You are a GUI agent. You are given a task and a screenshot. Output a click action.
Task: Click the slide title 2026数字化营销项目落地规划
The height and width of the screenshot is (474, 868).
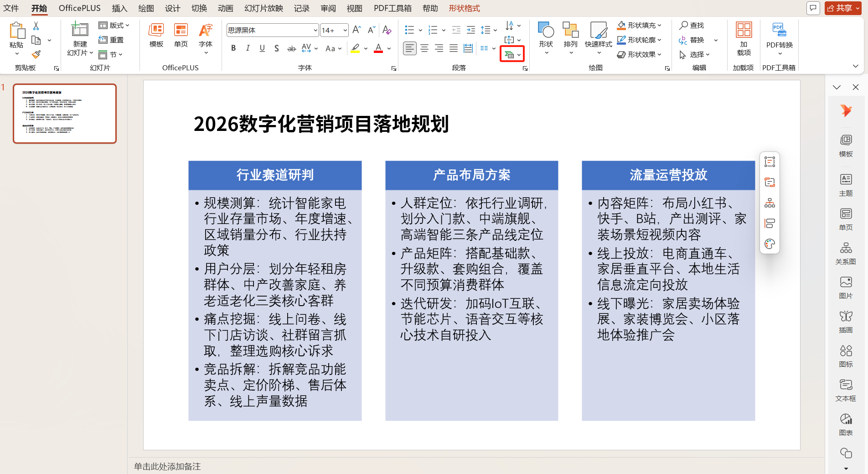pos(321,124)
